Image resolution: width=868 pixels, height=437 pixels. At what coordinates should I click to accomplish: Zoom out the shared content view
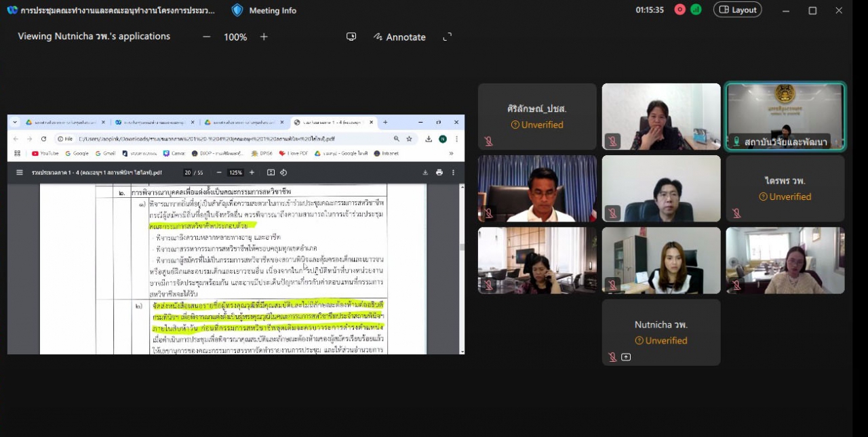(207, 37)
